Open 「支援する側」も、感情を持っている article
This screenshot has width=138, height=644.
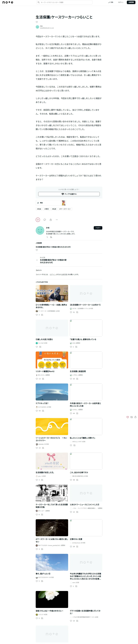(x=83, y=339)
